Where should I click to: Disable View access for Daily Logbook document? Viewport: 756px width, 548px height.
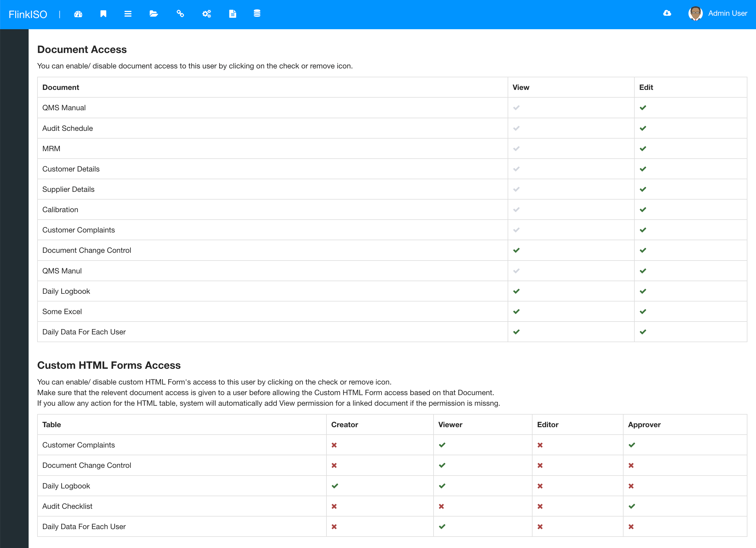[x=516, y=291]
